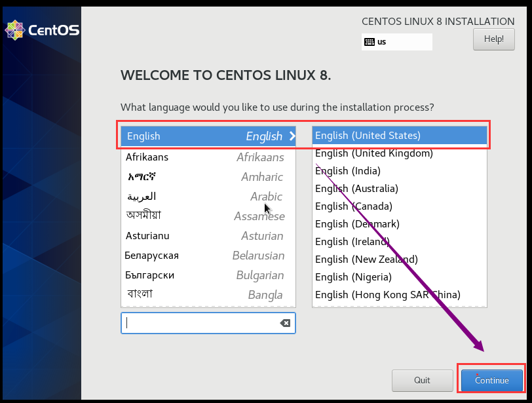532x403 pixels.
Task: Click the CentOS logo
Action: point(42,30)
